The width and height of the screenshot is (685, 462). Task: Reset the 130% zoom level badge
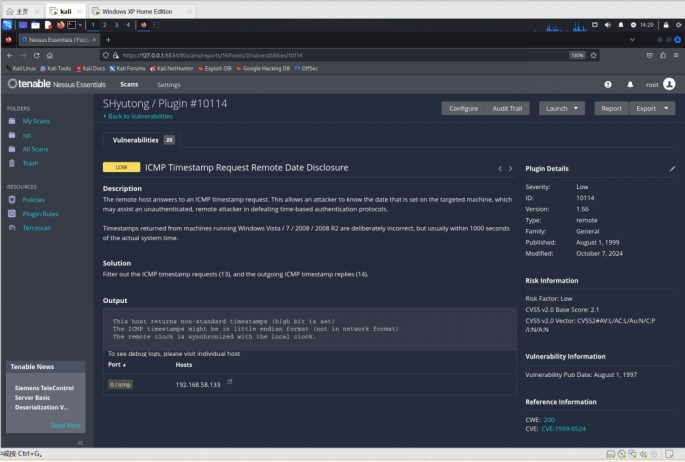pyautogui.click(x=577, y=55)
